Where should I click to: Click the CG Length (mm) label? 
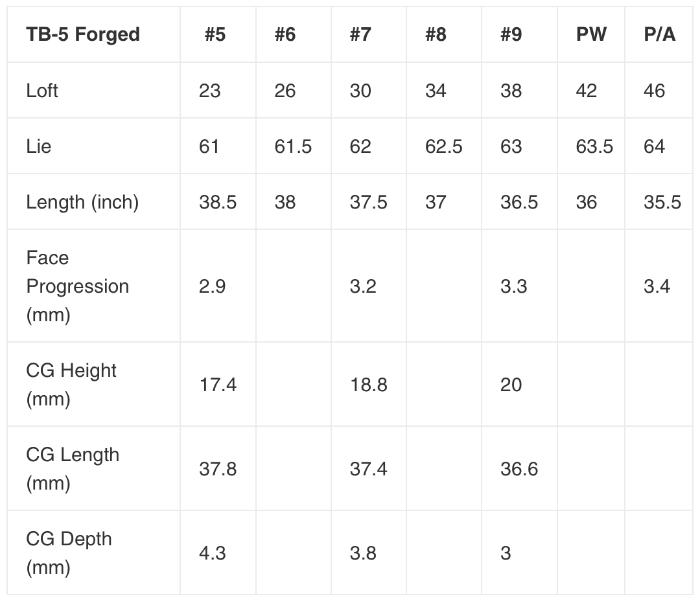pos(73,468)
